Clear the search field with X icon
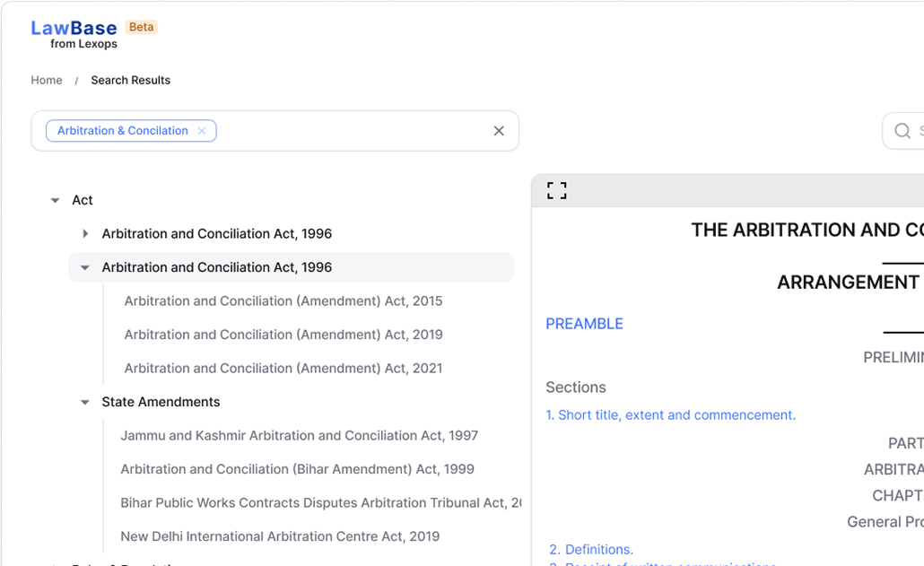 [x=499, y=131]
